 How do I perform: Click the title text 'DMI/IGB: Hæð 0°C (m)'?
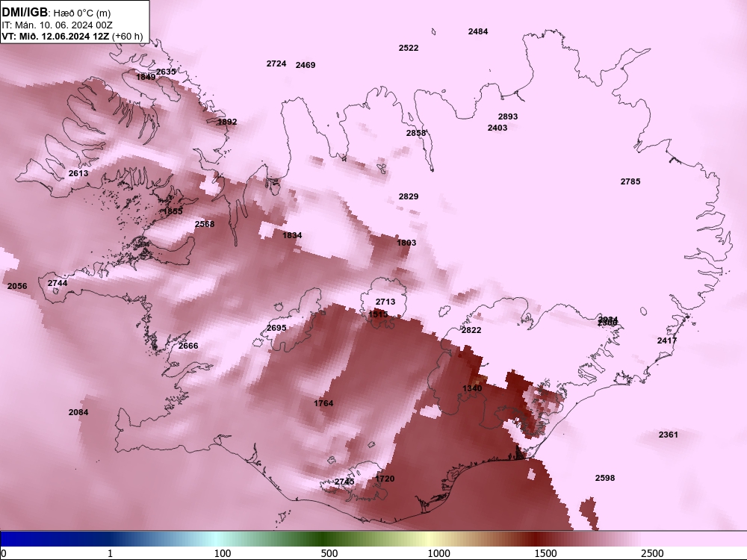(x=56, y=13)
